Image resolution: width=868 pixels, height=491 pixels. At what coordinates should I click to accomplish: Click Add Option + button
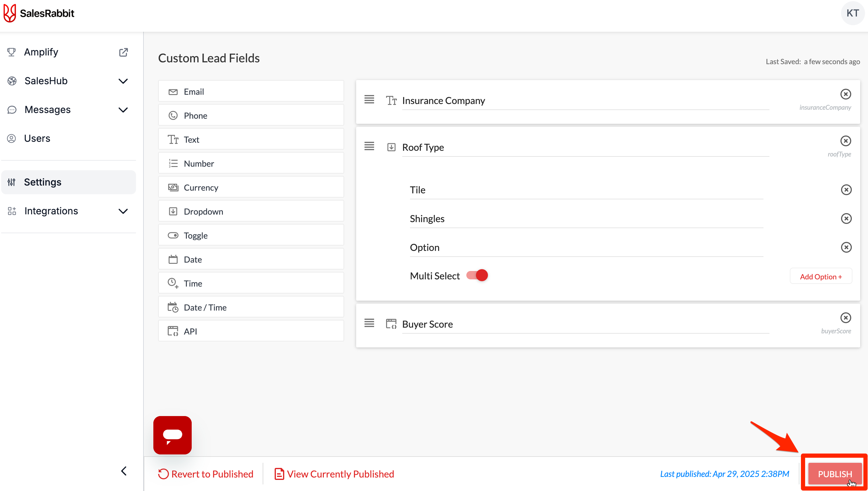821,276
